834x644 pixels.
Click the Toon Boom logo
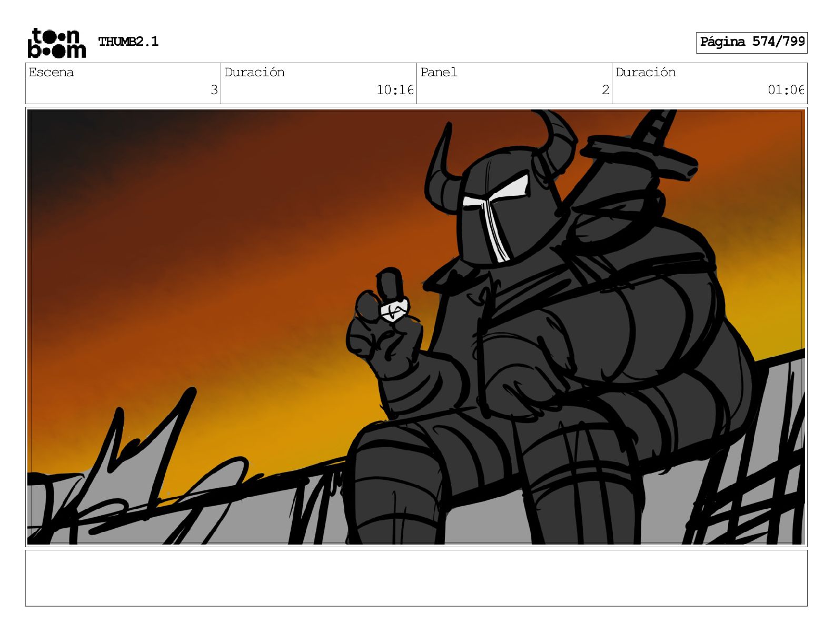point(56,43)
